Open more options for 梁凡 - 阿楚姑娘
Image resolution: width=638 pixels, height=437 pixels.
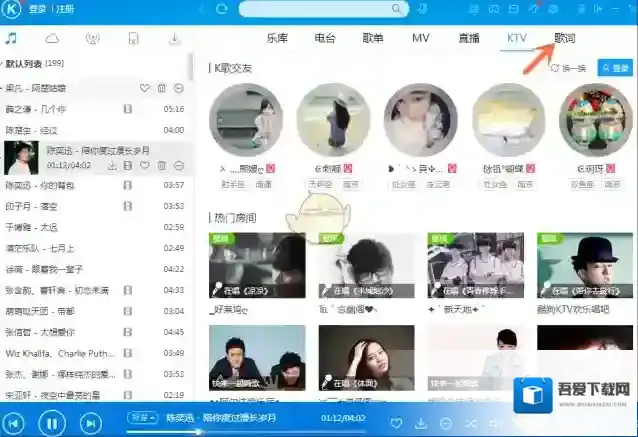[x=179, y=88]
